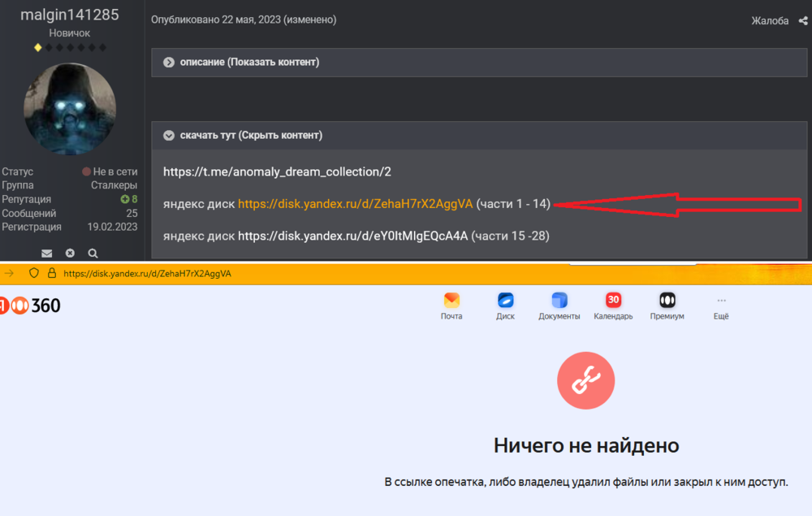Click the ignore user cross icon
The height and width of the screenshot is (516, 812).
(70, 254)
